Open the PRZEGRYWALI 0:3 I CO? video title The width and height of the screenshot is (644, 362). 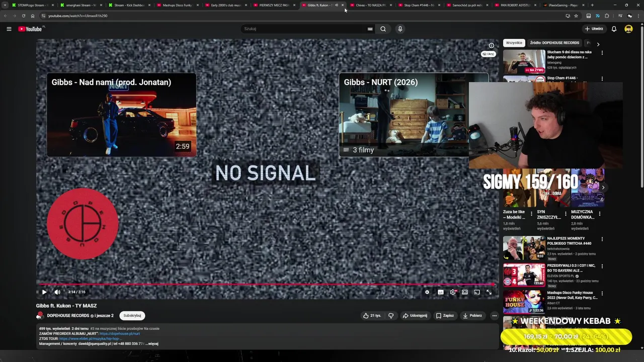point(571,268)
